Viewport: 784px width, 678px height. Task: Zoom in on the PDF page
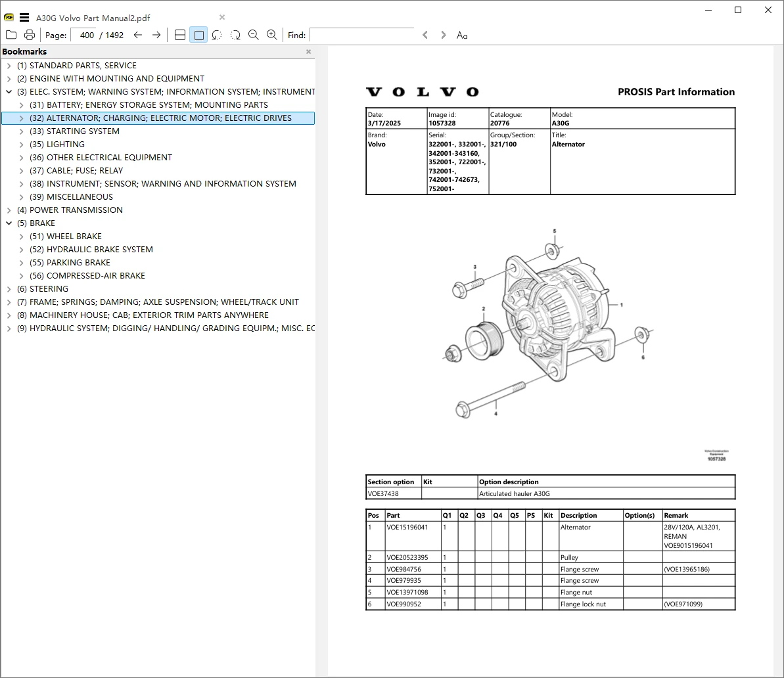[271, 35]
